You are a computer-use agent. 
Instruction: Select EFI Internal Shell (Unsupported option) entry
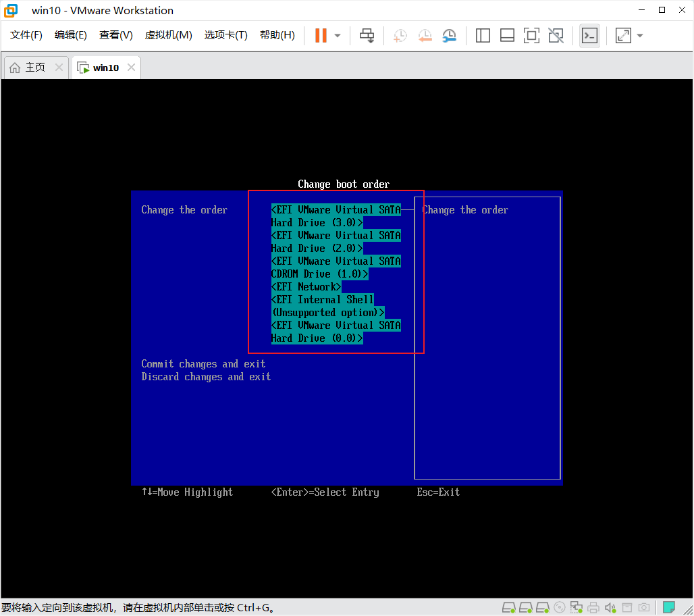tap(327, 306)
